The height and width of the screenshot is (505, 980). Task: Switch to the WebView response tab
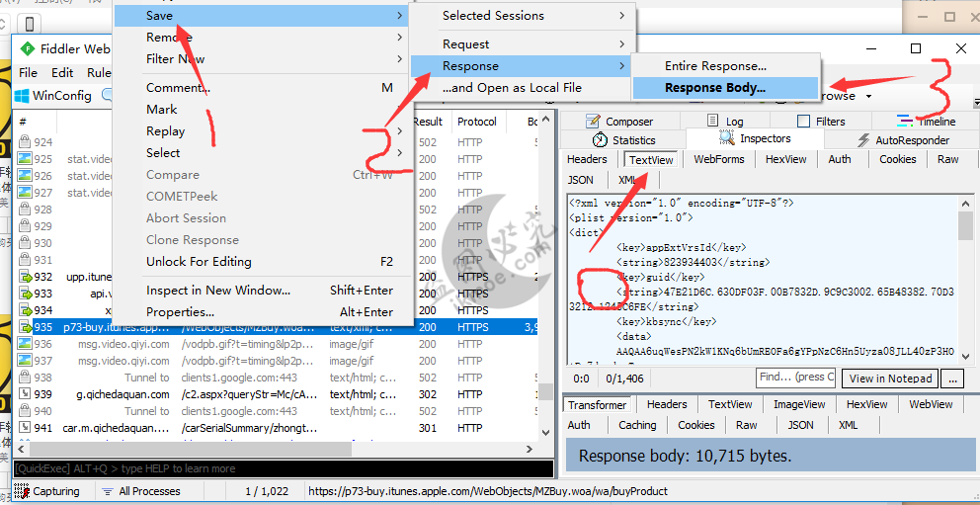(931, 405)
